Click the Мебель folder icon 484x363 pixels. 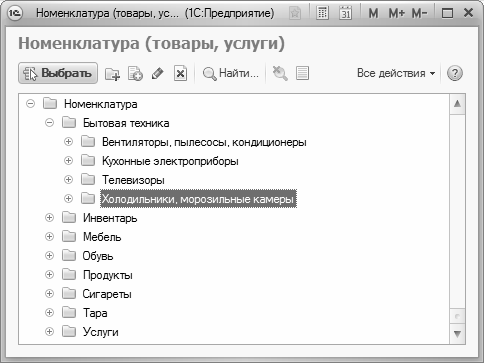pos(69,237)
